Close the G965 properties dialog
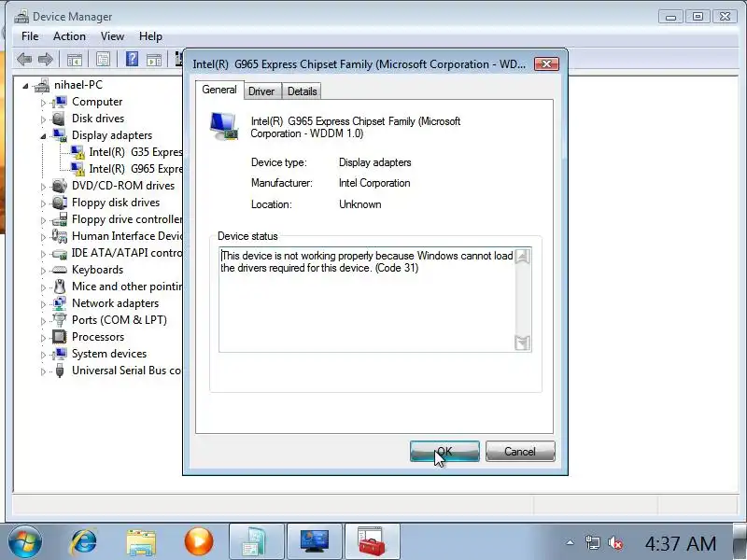Image resolution: width=747 pixels, height=560 pixels. 546,63
